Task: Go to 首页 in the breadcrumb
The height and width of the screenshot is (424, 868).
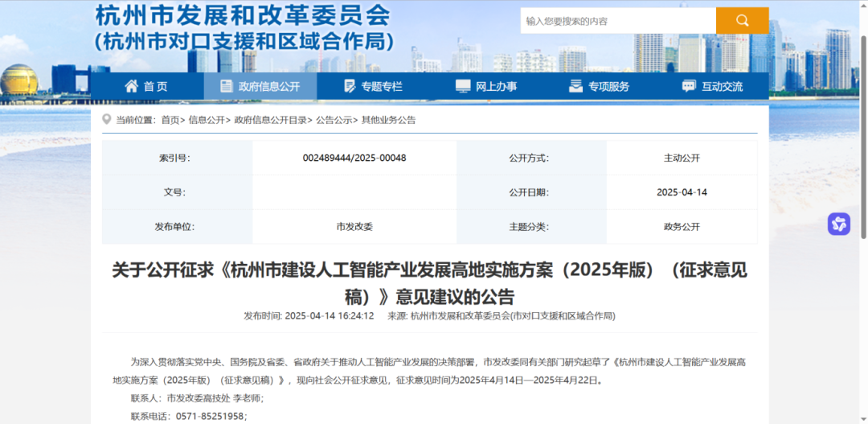Action: [x=170, y=120]
